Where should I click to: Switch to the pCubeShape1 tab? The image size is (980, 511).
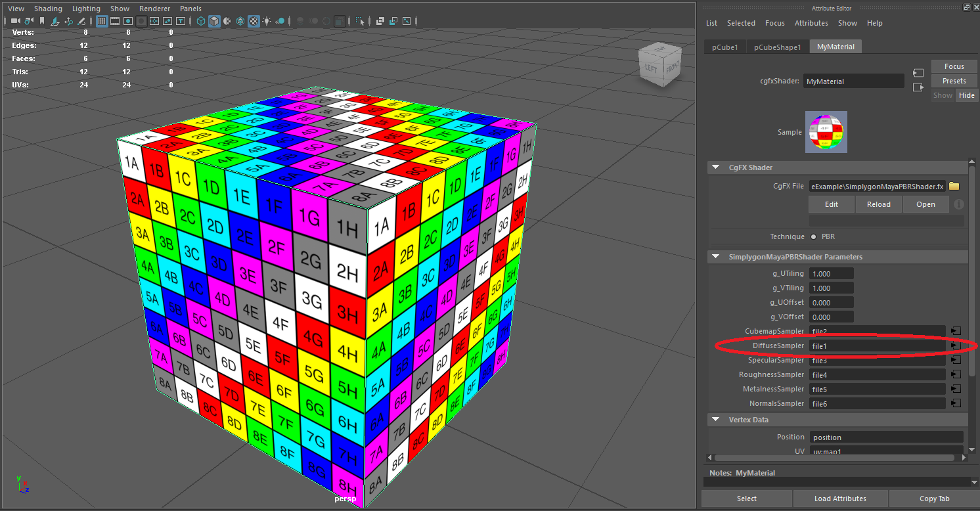[x=777, y=47]
